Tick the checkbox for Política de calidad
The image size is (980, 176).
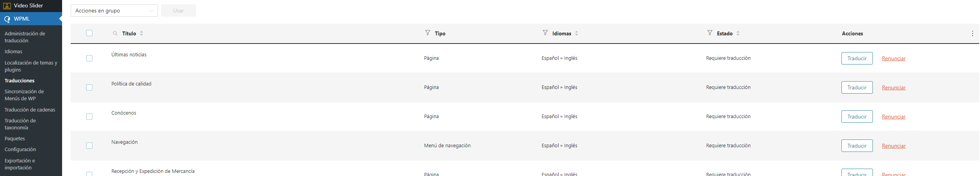(x=89, y=87)
